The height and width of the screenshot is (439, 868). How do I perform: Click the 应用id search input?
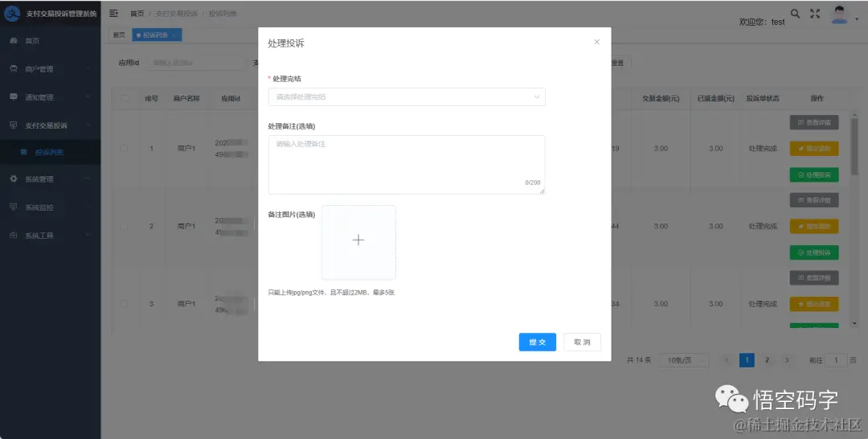click(x=195, y=63)
